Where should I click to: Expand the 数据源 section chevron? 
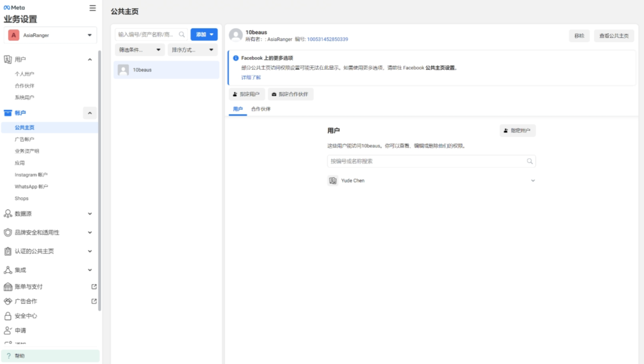tap(89, 213)
